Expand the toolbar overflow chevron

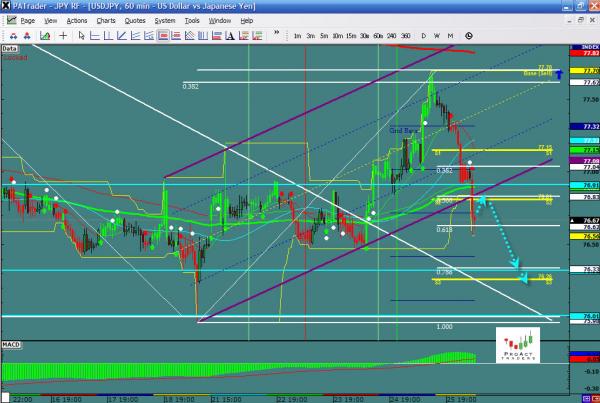coord(278,36)
